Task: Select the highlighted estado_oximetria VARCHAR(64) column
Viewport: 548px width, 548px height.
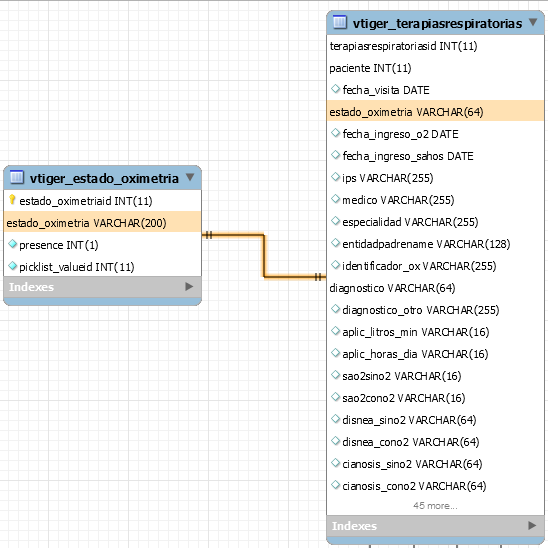Action: [435, 111]
